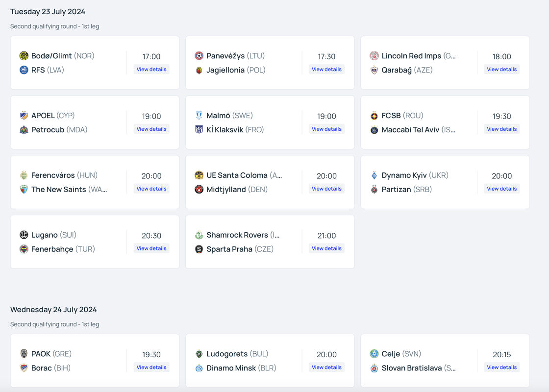The image size is (549, 392).
Task: Click the Malmö club crest
Action: [x=199, y=116]
